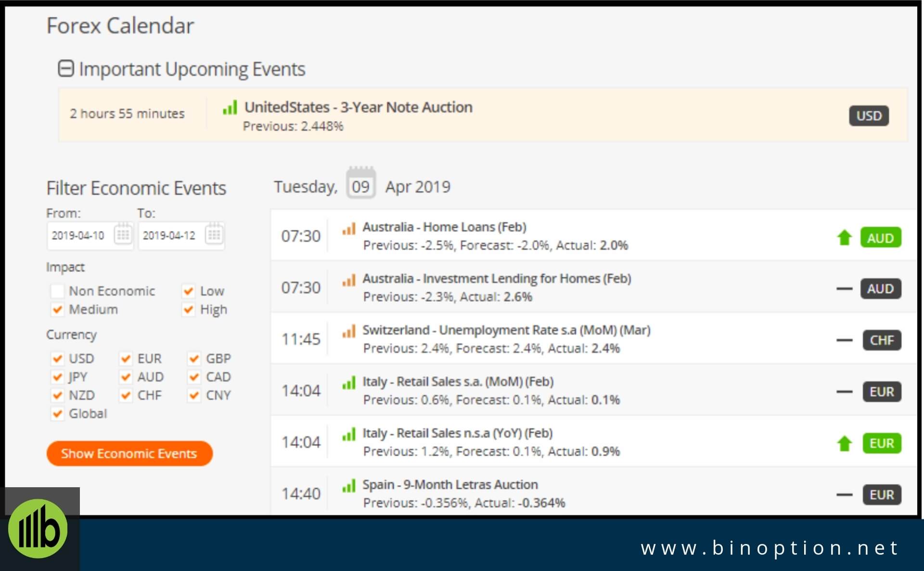
Task: Click the From date input field
Action: pos(79,235)
